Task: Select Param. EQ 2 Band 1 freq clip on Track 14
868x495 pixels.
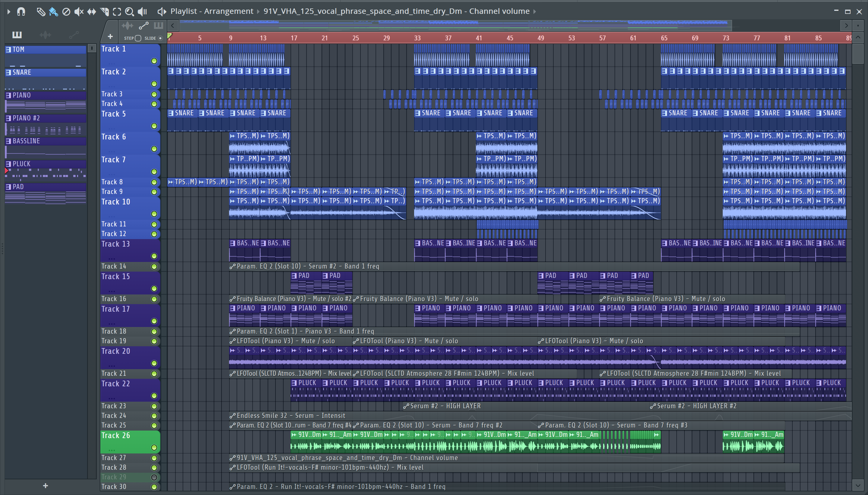Action: (514, 266)
